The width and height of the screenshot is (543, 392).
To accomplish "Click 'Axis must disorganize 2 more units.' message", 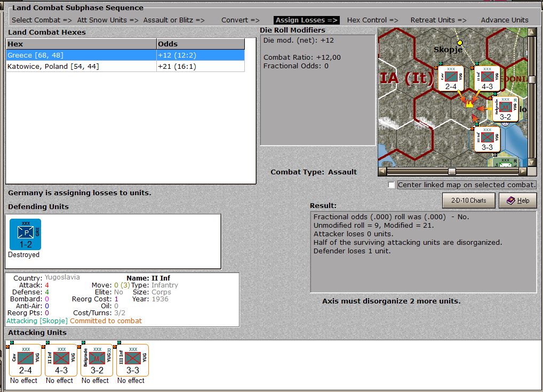I will click(x=392, y=301).
